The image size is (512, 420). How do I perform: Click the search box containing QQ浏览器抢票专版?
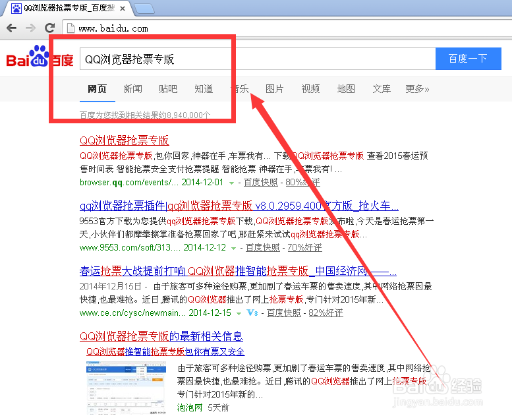258,59
